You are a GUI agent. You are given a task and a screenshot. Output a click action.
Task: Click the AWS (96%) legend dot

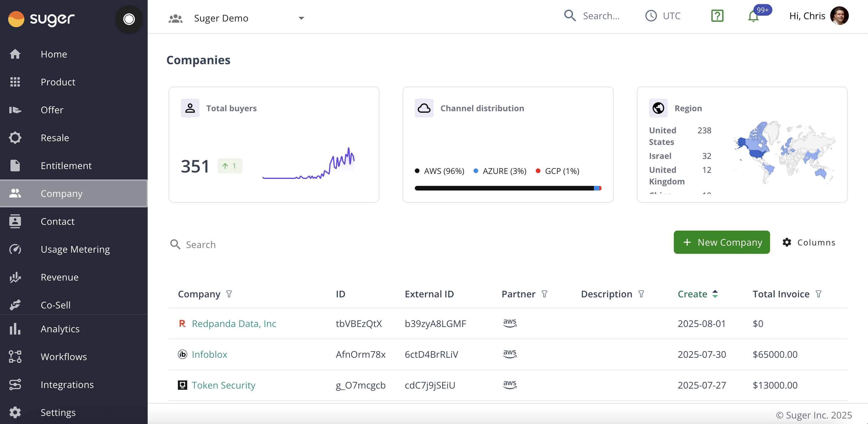click(417, 170)
